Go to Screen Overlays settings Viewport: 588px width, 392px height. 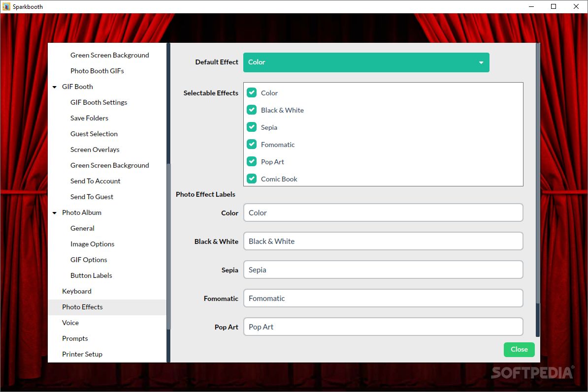pyautogui.click(x=95, y=150)
